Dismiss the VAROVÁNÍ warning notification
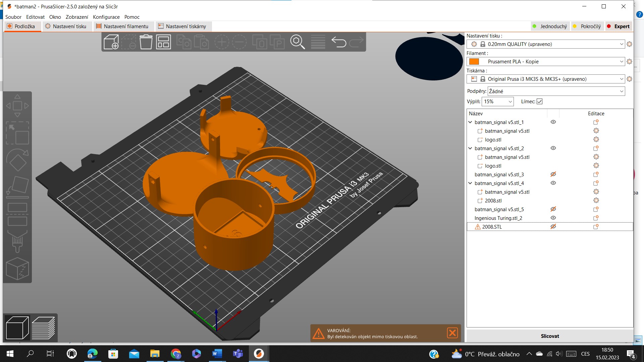The width and height of the screenshot is (644, 362). (x=452, y=333)
